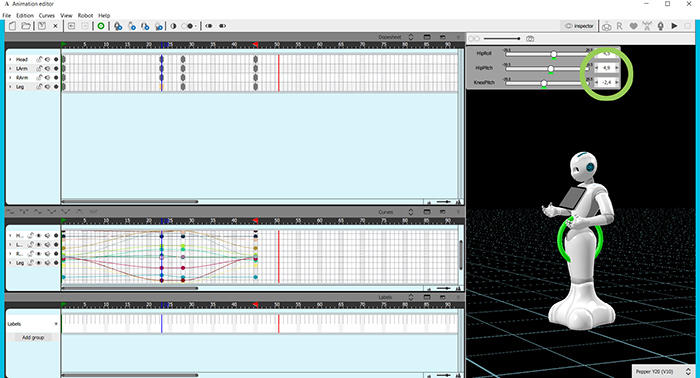Image resolution: width=700 pixels, height=378 pixels.
Task: Expand the Leg group in the Curves panel
Action: pos(10,263)
